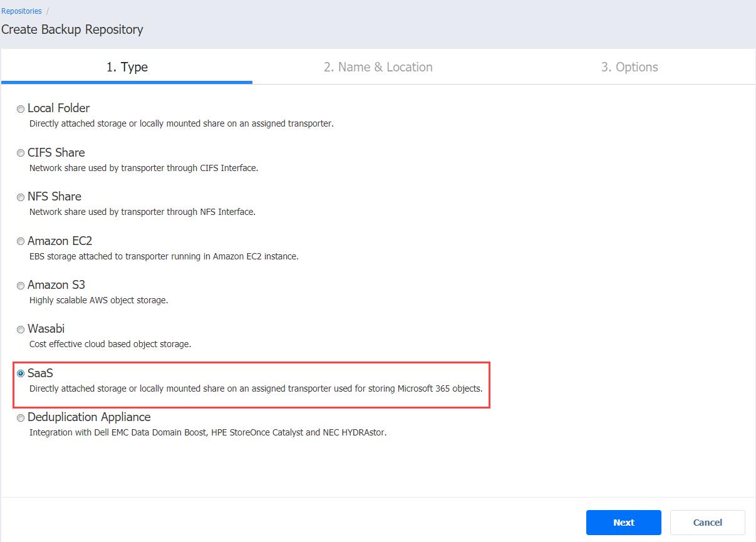Click the Cost effective cloud storage description
This screenshot has width=756, height=542.
coord(110,344)
